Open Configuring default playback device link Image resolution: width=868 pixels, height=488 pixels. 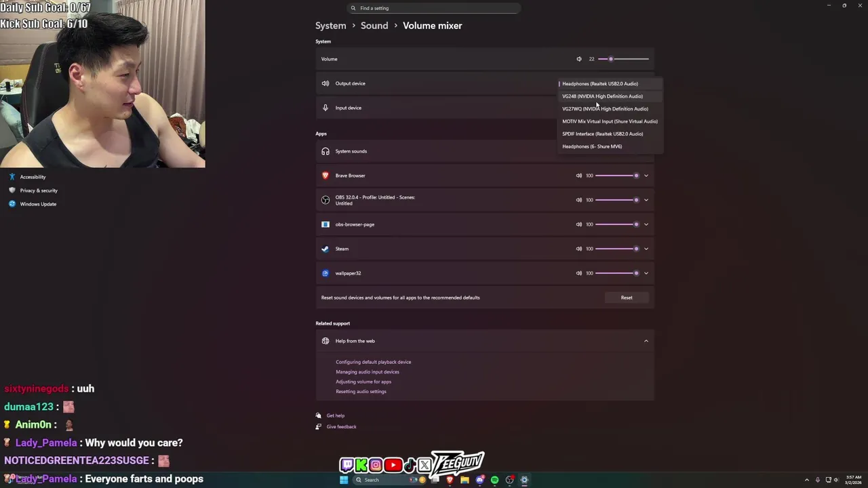(374, 362)
